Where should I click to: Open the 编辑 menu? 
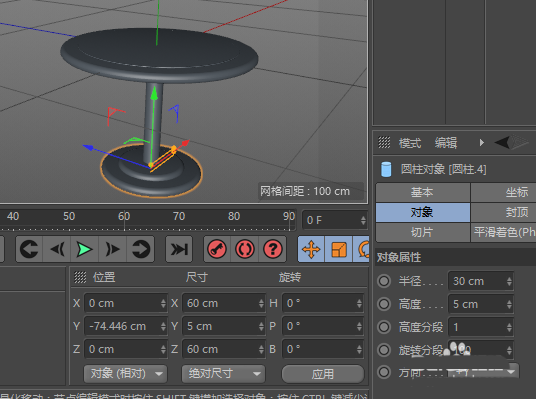tap(446, 143)
